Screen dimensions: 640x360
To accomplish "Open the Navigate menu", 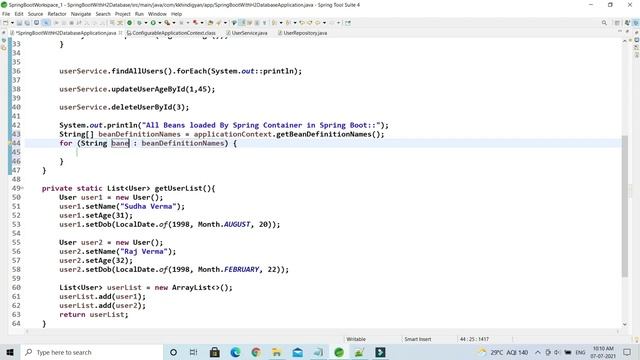I will pos(81,14).
